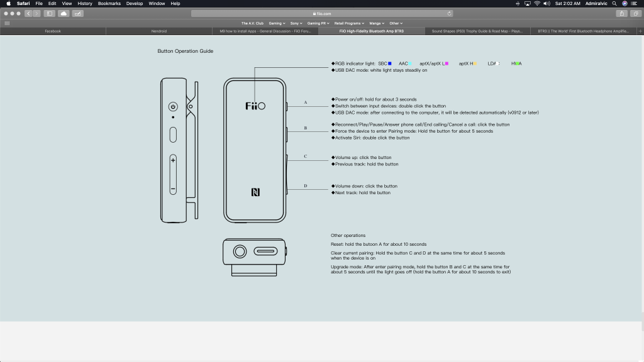This screenshot has width=644, height=362.
Task: Toggle the Safari sidebar
Action: 50,14
